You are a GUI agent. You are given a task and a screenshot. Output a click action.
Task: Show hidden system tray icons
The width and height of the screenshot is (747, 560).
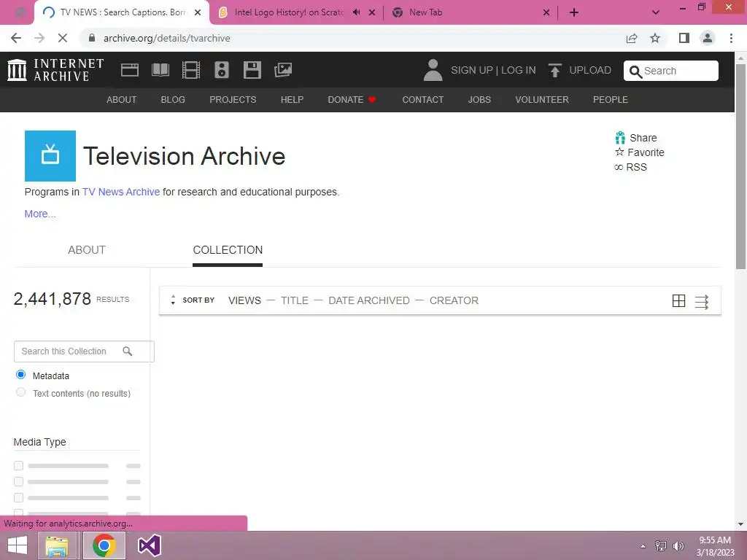click(643, 546)
